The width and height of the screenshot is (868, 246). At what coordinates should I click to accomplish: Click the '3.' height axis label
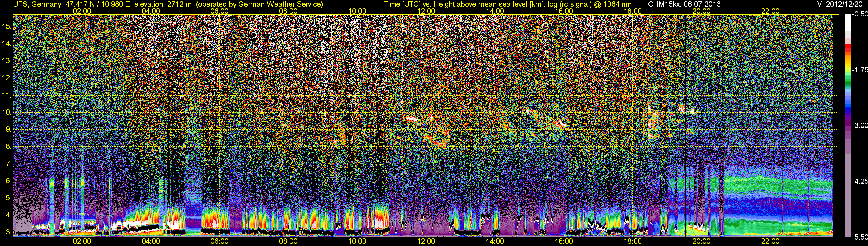[8, 232]
